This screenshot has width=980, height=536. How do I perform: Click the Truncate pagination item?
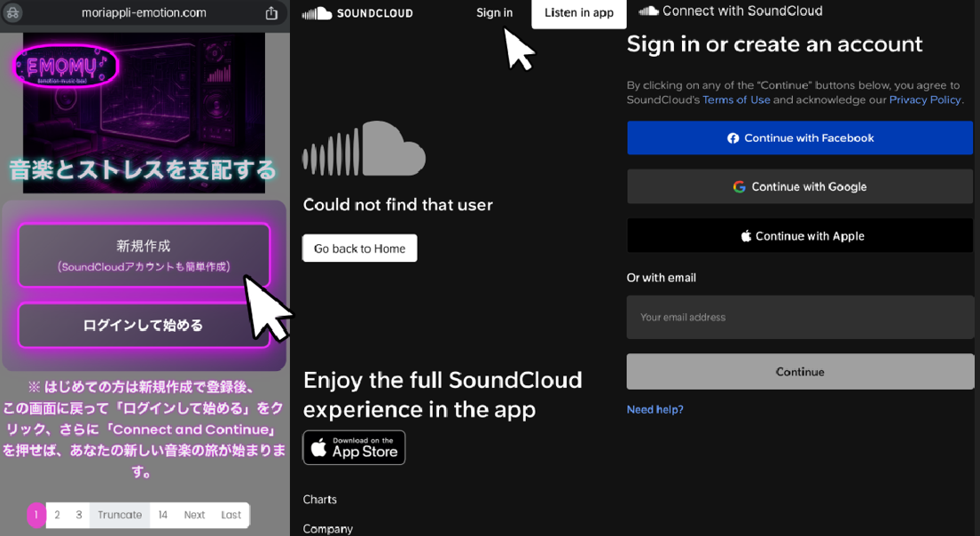click(120, 515)
